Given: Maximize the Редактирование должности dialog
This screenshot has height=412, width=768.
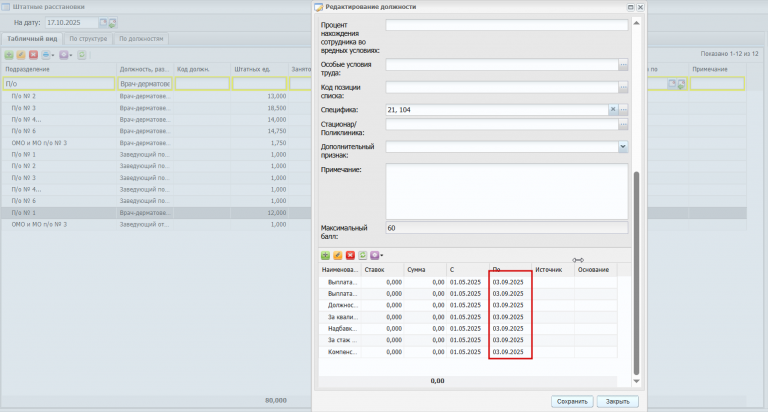Looking at the screenshot, I should click(x=630, y=7).
